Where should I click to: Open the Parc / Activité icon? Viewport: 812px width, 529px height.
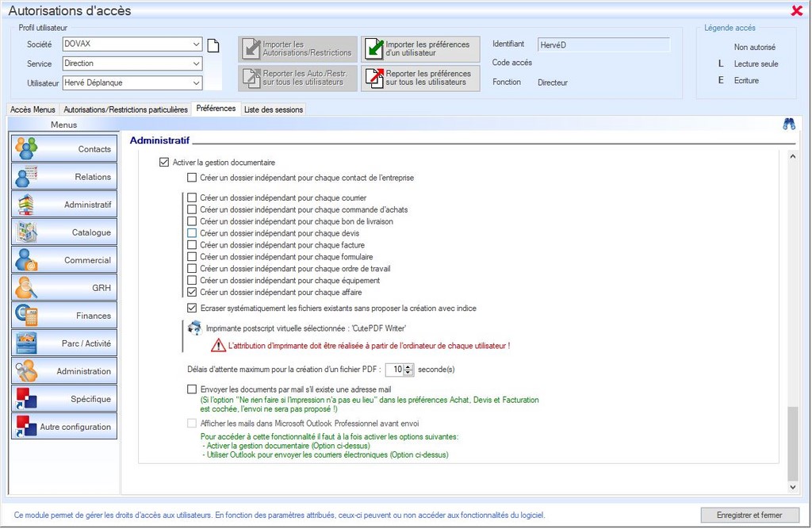click(26, 343)
